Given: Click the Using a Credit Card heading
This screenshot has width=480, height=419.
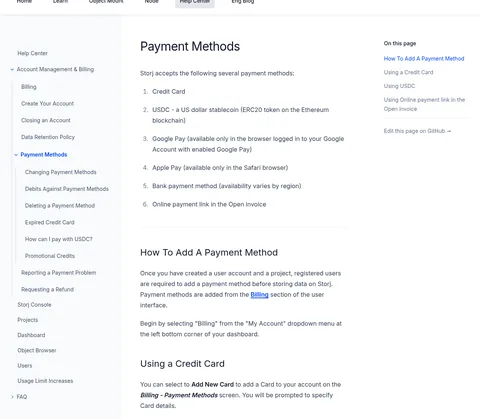Looking at the screenshot, I should [182, 364].
